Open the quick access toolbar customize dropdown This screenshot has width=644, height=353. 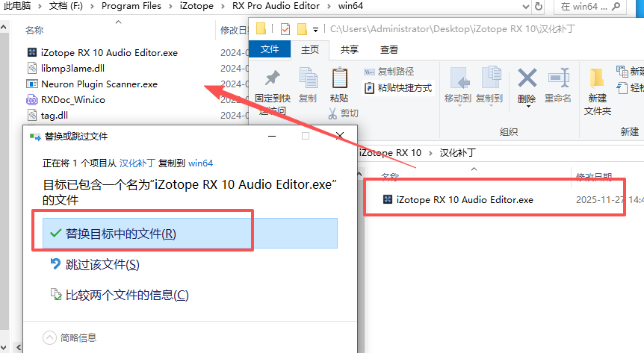point(315,30)
